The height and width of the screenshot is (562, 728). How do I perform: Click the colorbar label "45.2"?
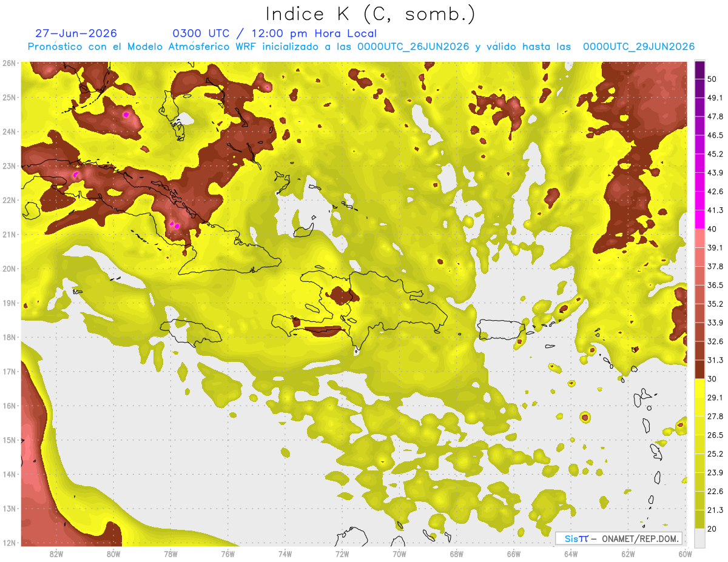point(714,154)
